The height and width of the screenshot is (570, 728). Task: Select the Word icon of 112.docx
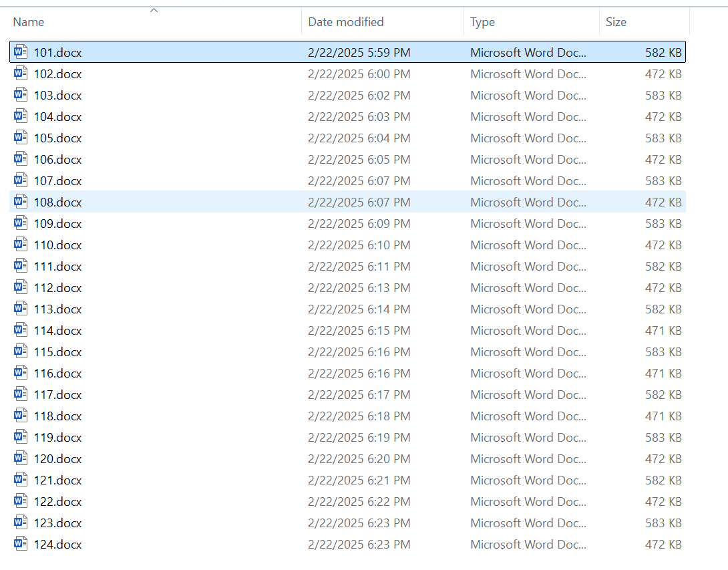click(x=21, y=287)
